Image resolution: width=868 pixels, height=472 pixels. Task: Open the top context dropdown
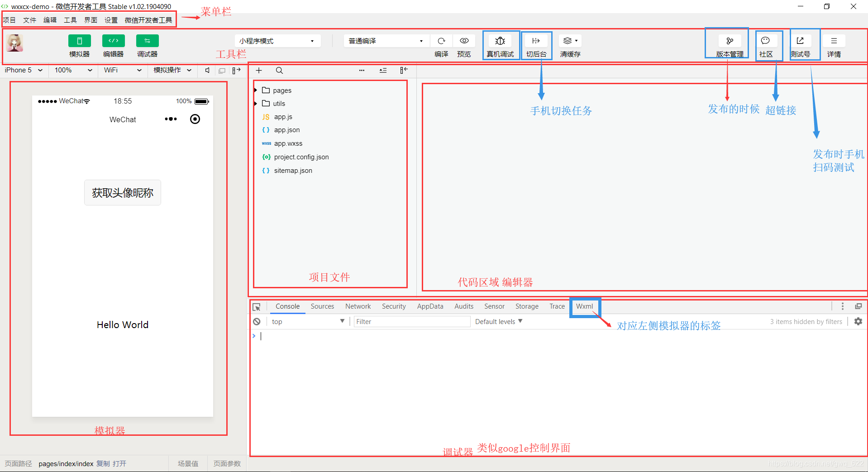point(308,321)
